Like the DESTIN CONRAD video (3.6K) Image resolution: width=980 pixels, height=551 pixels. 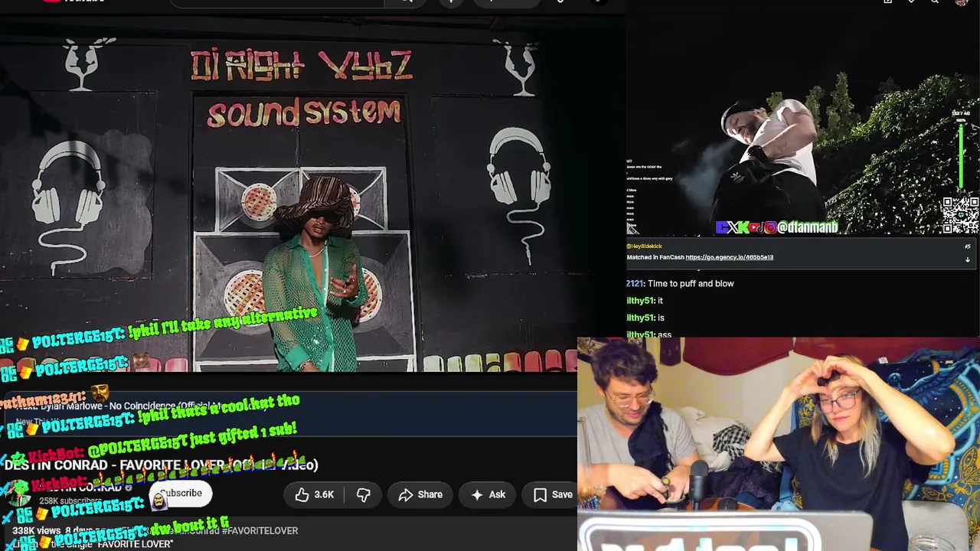click(x=315, y=495)
